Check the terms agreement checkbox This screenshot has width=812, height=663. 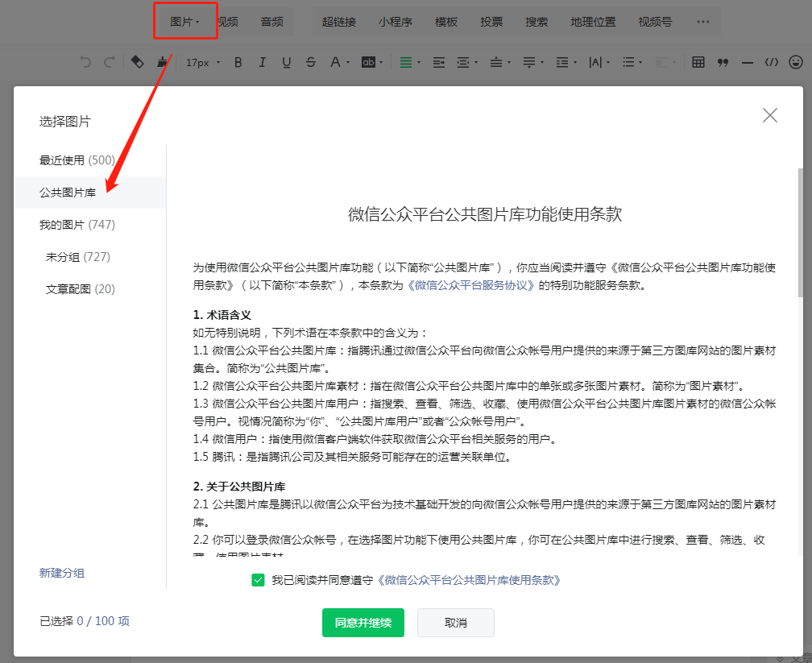(x=258, y=578)
